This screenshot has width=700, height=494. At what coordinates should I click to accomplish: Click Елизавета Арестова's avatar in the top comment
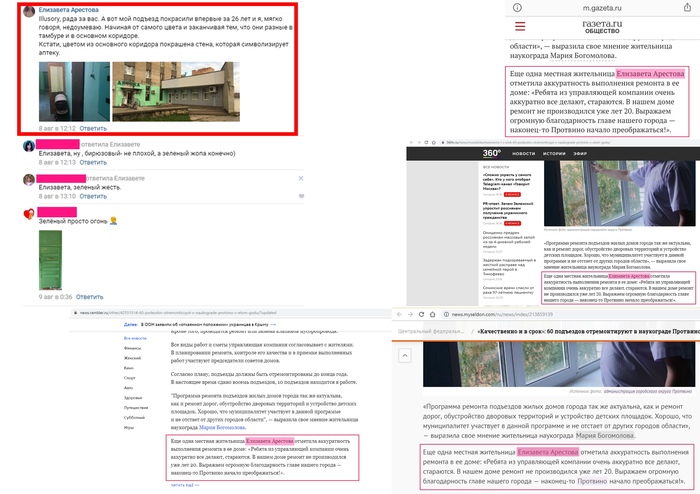pos(27,12)
